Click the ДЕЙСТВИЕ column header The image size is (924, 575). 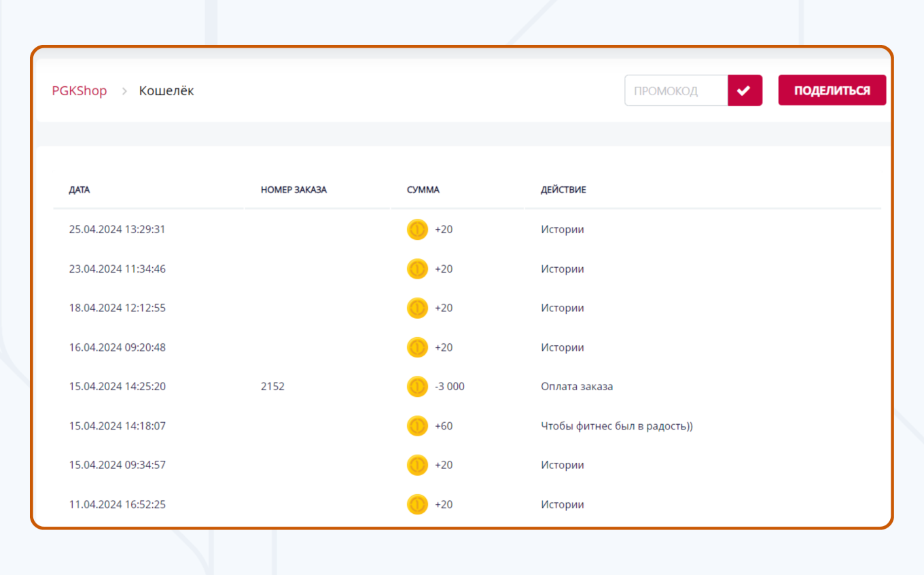tap(563, 190)
